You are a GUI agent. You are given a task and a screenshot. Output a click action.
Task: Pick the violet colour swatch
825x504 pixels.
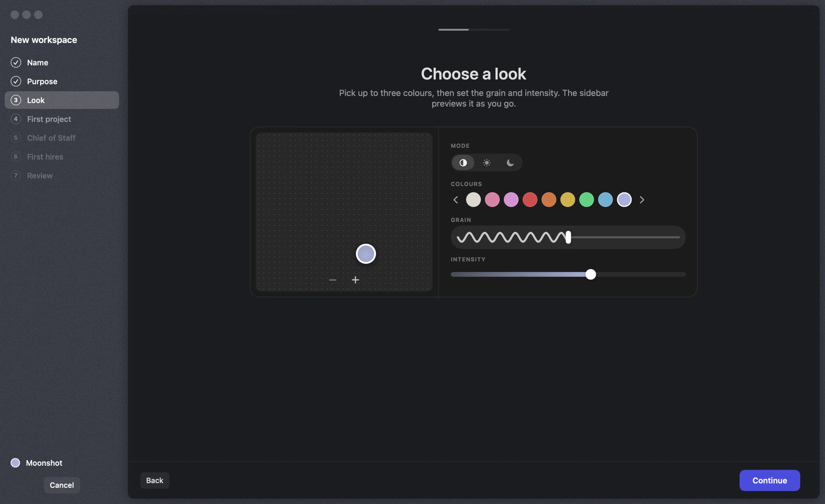[x=511, y=200]
